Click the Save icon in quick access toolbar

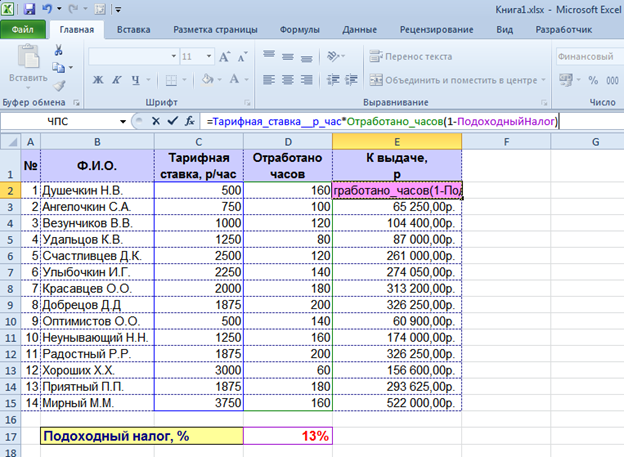click(x=29, y=8)
